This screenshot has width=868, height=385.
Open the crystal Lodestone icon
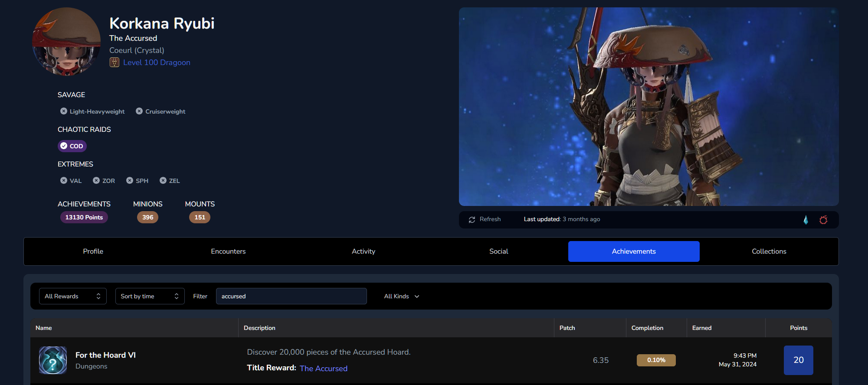[x=806, y=220]
